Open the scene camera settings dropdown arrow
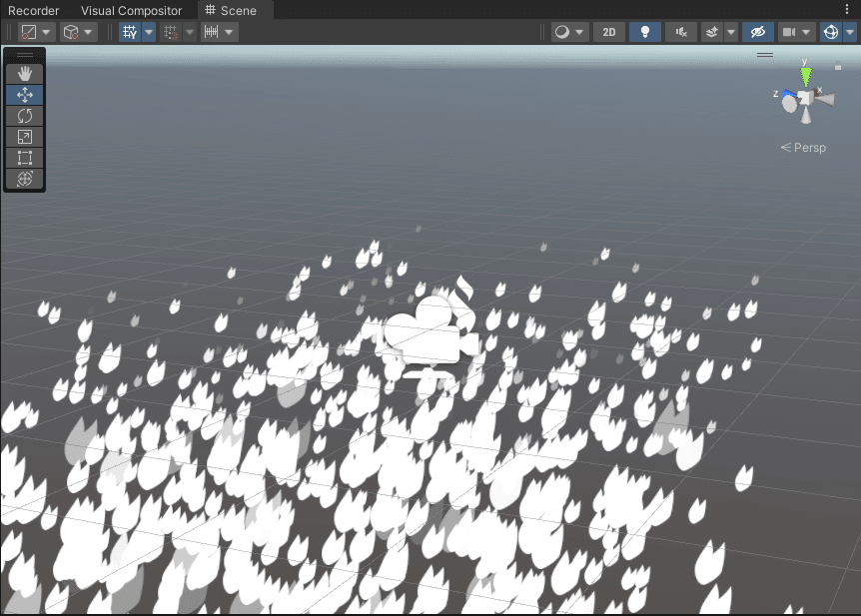This screenshot has height=616, width=861. tap(806, 32)
